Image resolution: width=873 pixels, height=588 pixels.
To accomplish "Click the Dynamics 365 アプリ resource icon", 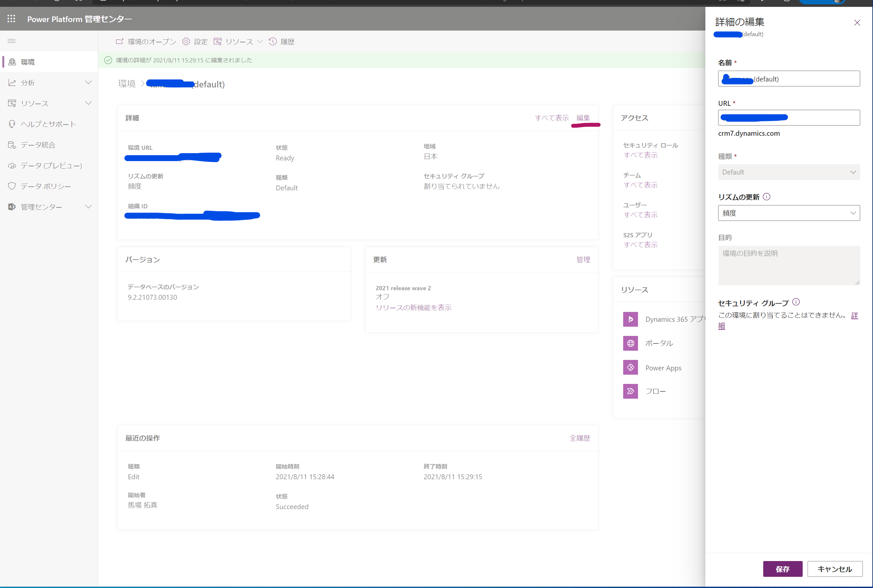I will coord(630,319).
